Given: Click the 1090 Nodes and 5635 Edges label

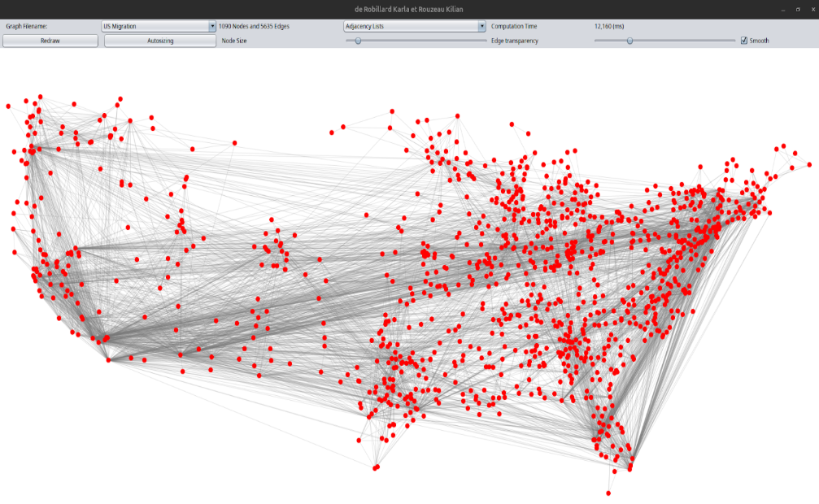Looking at the screenshot, I should point(254,26).
